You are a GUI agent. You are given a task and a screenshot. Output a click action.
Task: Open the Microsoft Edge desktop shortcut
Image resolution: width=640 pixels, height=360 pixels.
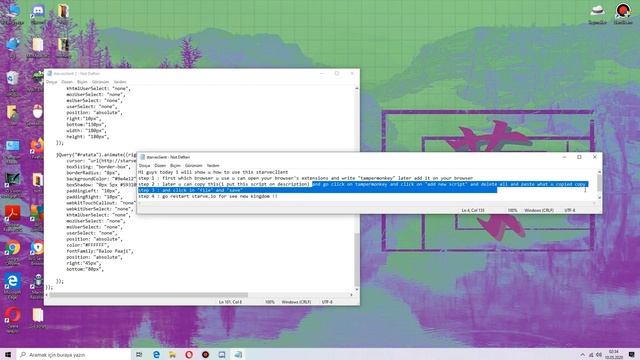click(x=13, y=284)
